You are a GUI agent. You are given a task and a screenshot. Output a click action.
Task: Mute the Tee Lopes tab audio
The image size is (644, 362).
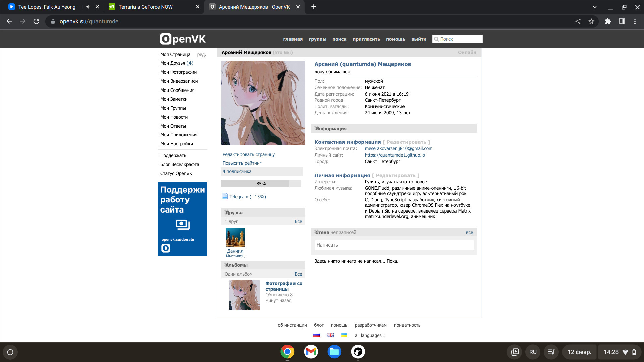88,7
